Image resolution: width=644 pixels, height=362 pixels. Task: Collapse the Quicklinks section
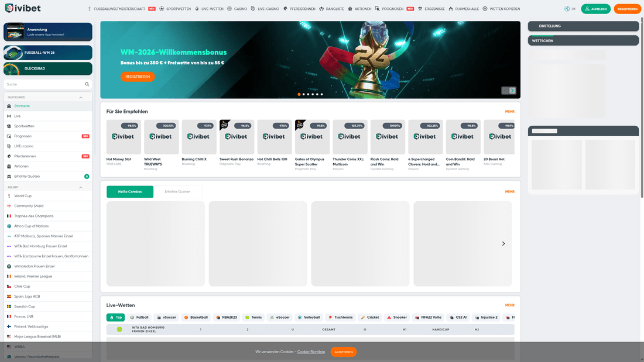(x=81, y=97)
